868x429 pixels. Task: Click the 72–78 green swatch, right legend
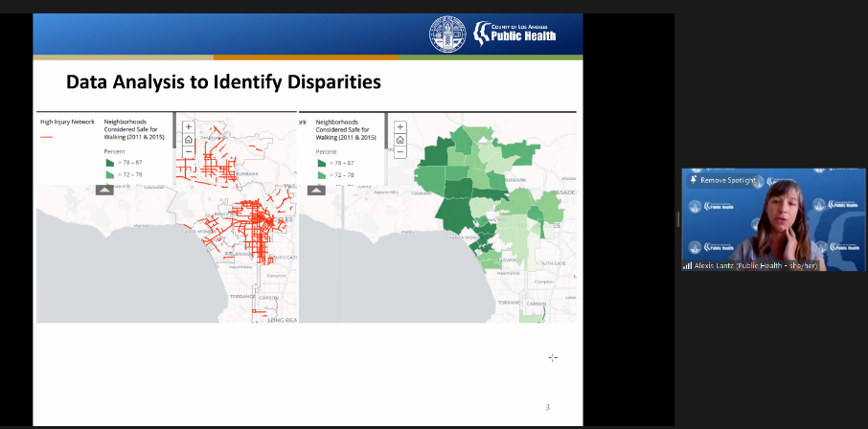tap(321, 175)
